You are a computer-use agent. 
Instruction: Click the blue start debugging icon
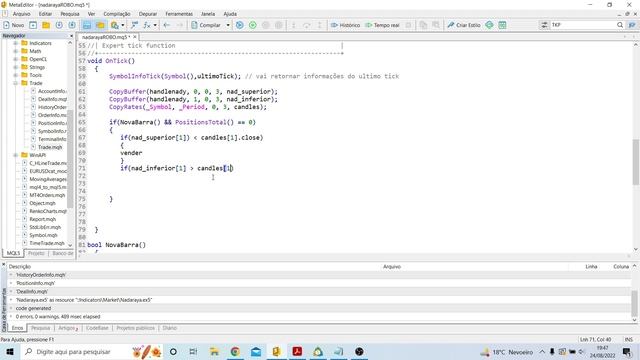coord(240,25)
